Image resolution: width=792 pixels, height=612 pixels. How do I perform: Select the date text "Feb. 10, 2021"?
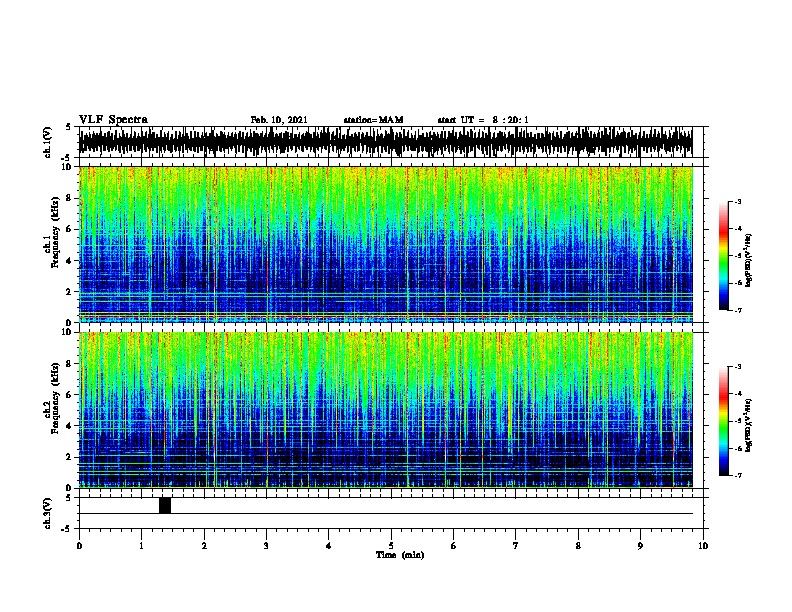point(279,120)
